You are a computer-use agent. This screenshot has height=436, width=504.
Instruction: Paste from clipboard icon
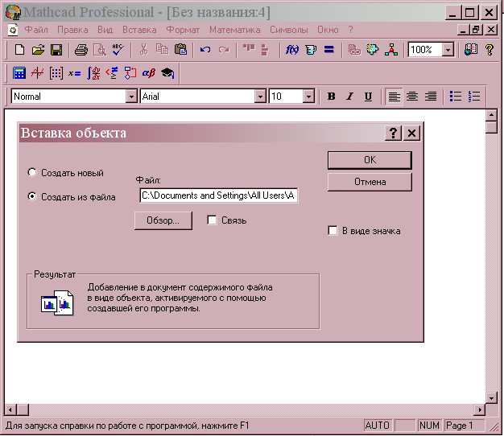(x=180, y=50)
